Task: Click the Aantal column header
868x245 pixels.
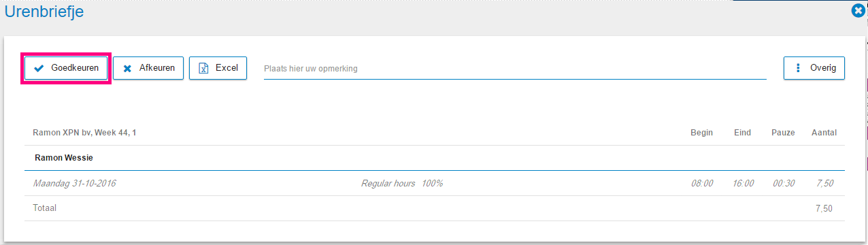Action: (824, 133)
